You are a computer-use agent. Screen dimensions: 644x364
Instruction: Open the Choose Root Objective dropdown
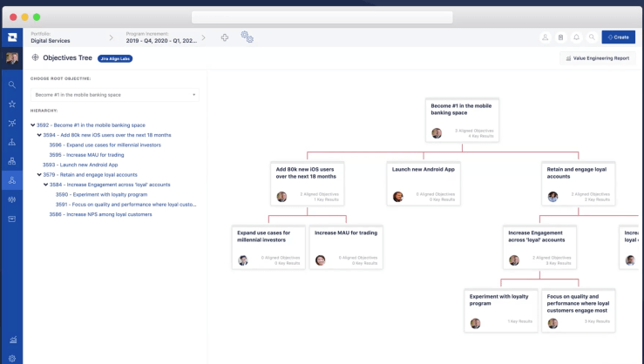(114, 94)
